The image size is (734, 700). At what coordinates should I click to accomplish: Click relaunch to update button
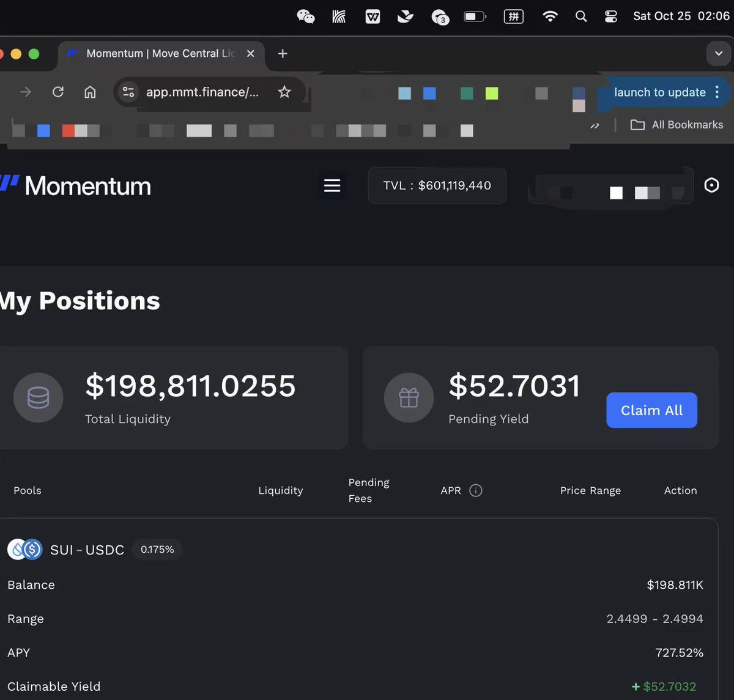659,92
